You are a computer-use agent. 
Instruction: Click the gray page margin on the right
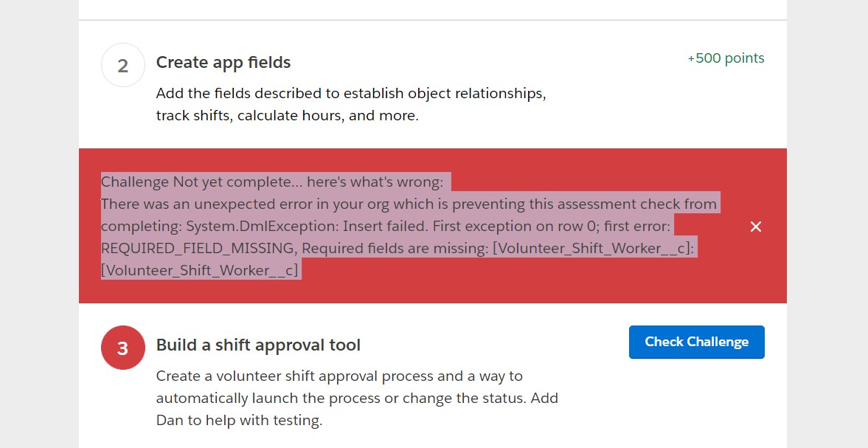(827, 221)
